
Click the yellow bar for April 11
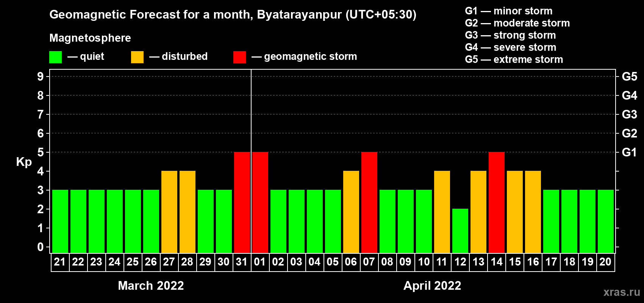pyautogui.click(x=442, y=212)
